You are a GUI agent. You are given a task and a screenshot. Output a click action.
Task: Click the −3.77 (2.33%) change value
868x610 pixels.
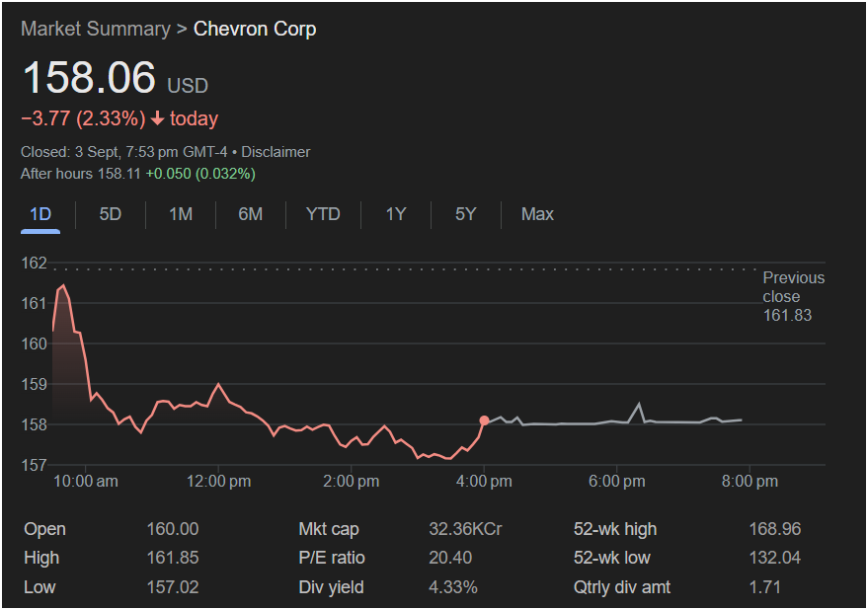click(x=83, y=118)
